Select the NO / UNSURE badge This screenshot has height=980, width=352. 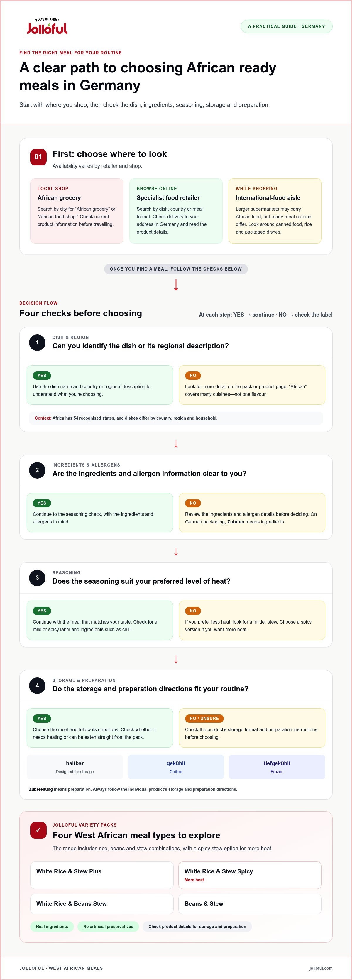point(204,719)
